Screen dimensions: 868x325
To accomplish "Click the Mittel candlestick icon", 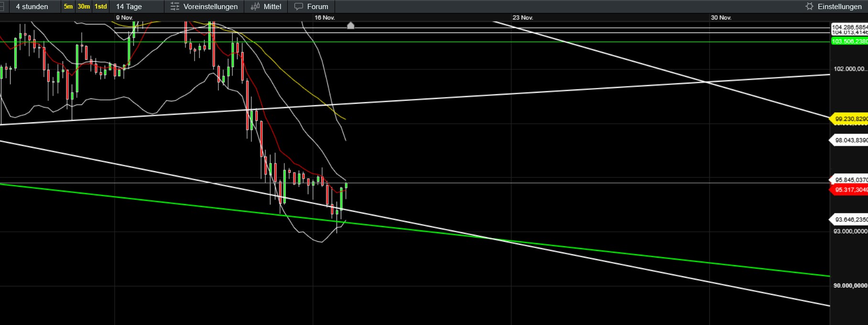I will (x=255, y=7).
